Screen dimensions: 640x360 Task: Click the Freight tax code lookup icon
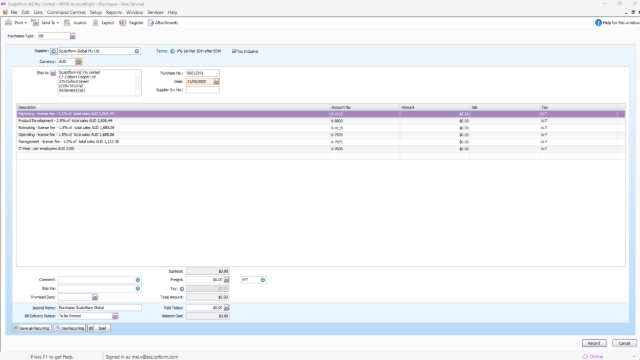pos(263,280)
